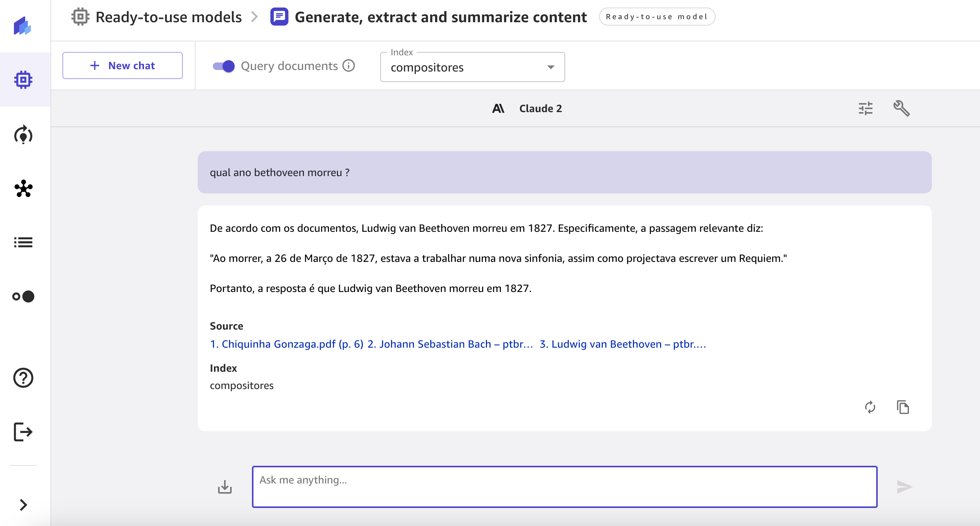Open the list view sidebar icon
Screen dimensions: 980x526
pyautogui.click(x=23, y=242)
